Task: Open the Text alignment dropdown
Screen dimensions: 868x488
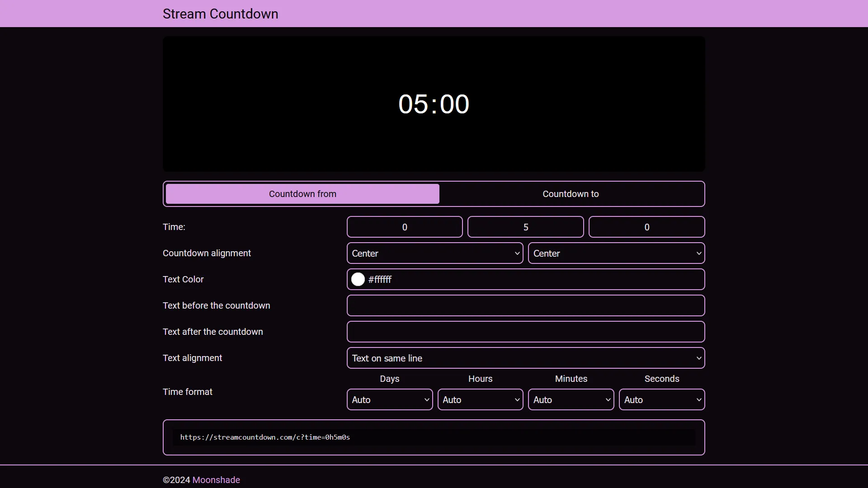Action: (x=525, y=358)
